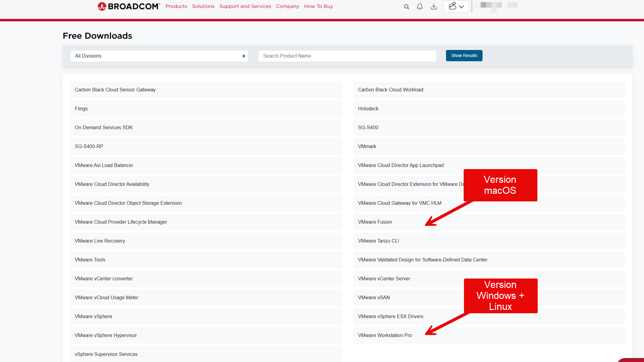Open the Products menu
Image resolution: width=644 pixels, height=362 pixels.
click(176, 6)
